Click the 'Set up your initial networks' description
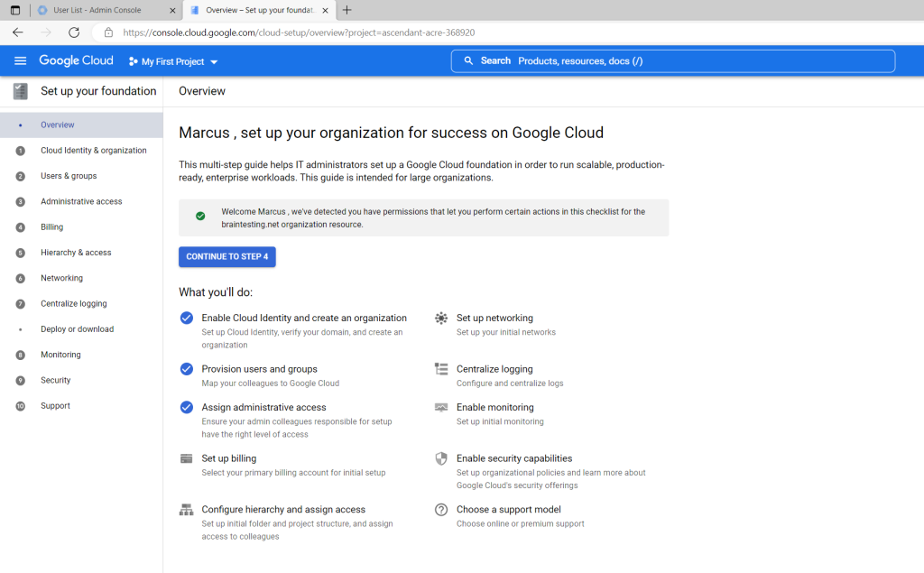 click(x=505, y=332)
